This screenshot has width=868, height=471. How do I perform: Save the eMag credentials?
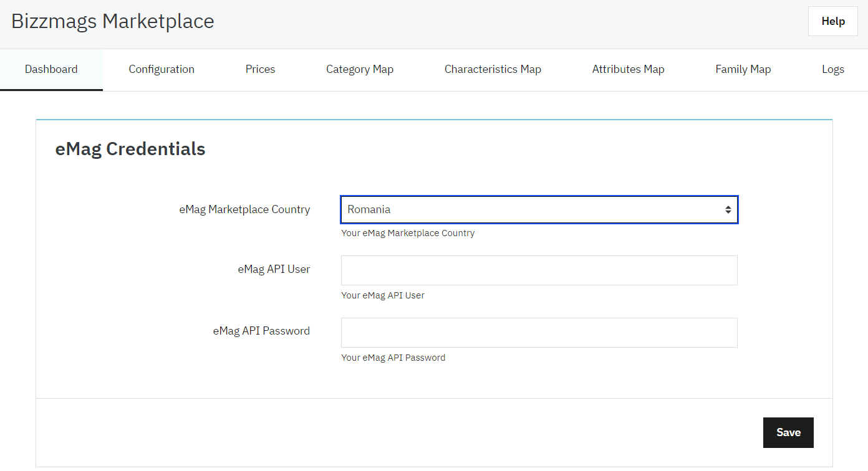pyautogui.click(x=788, y=432)
